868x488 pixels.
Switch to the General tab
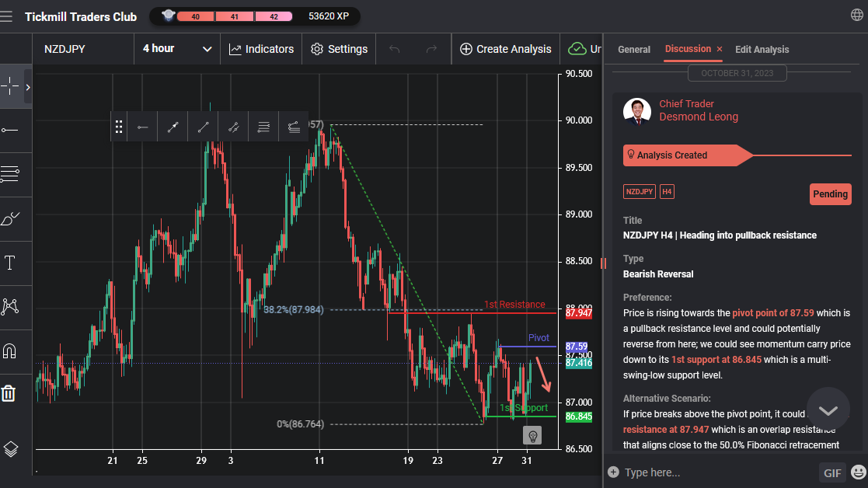634,49
